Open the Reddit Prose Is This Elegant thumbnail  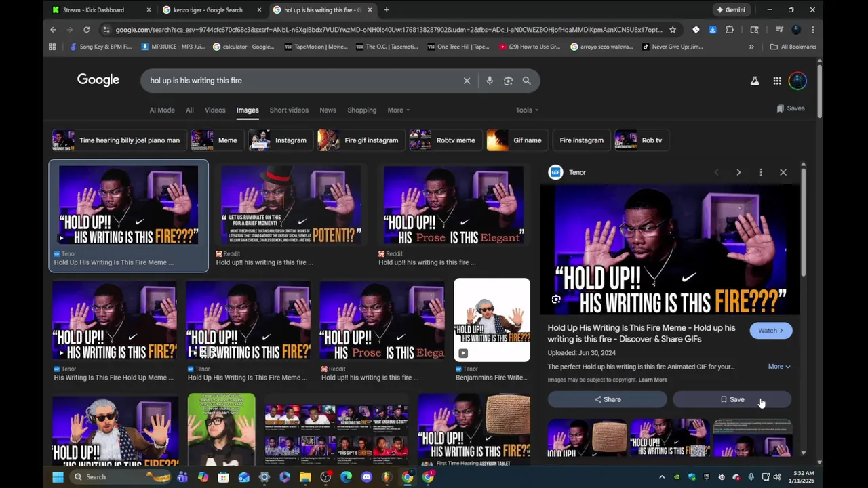pos(454,205)
